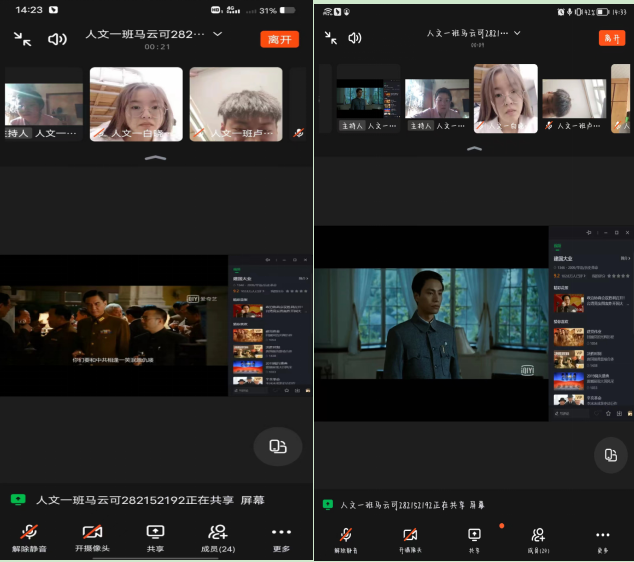The width and height of the screenshot is (634, 562).
Task: Tap screen-switch floating button in right phone
Action: [x=611, y=455]
